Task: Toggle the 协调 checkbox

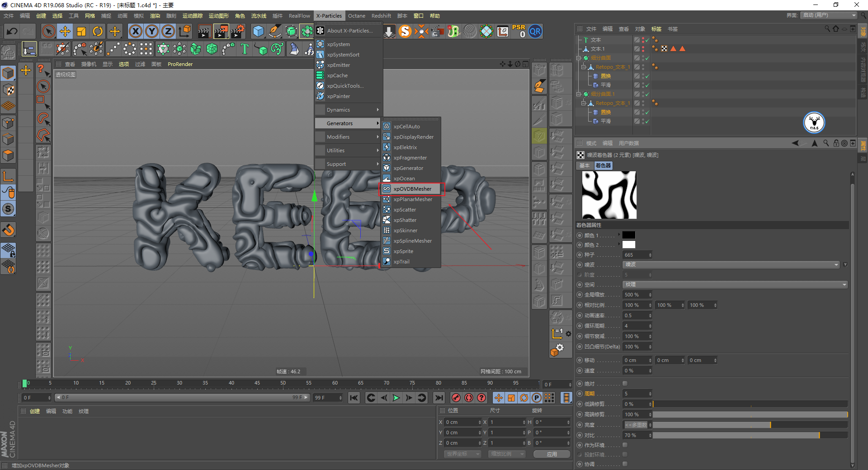Action: 625,464
